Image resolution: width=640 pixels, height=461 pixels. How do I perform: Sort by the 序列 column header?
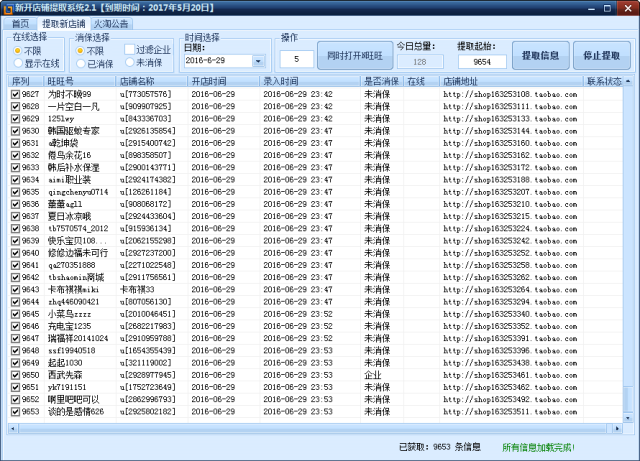coord(26,81)
